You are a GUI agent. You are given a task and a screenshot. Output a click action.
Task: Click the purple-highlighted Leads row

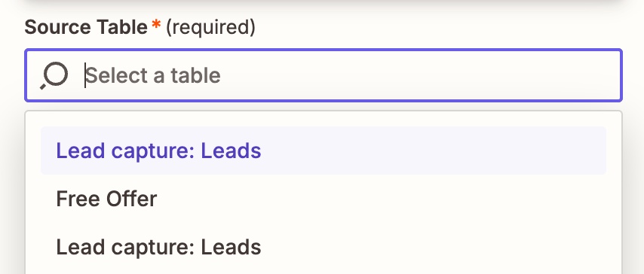[324, 151]
